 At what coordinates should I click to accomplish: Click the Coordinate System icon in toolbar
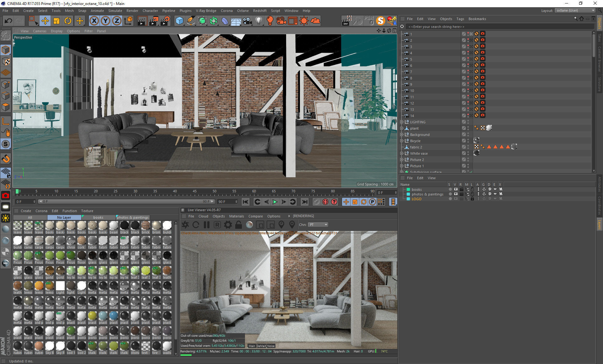point(128,21)
